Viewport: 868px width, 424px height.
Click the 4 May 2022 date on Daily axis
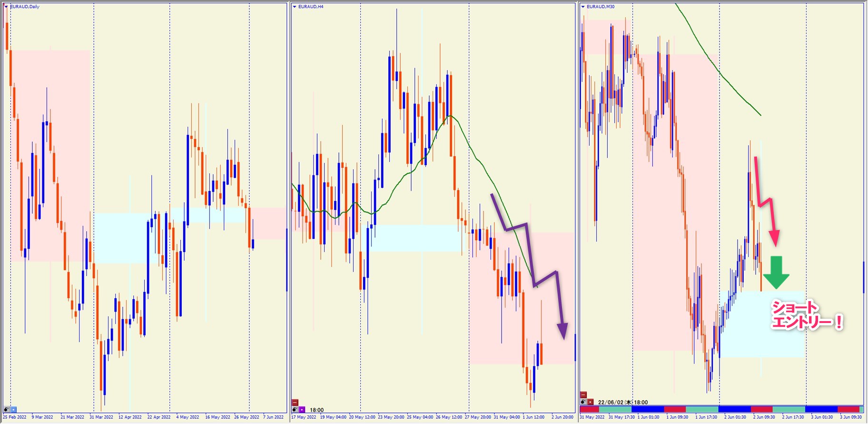(187, 417)
